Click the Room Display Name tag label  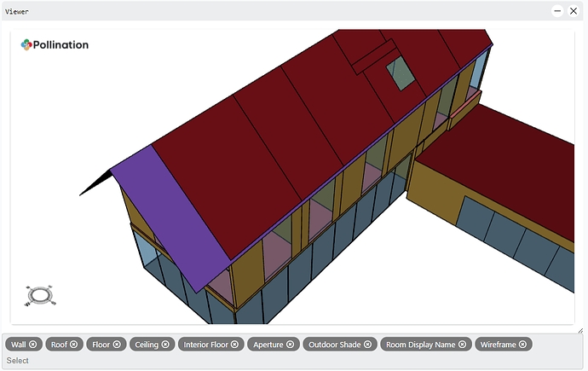point(420,345)
